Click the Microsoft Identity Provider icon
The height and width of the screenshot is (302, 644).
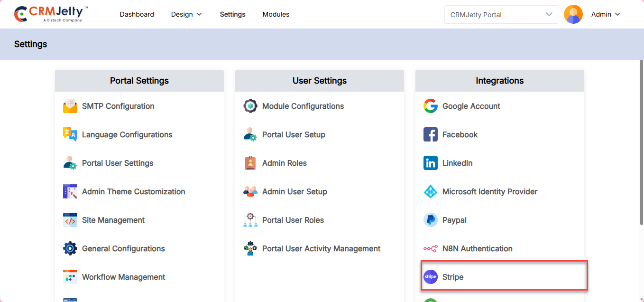(x=431, y=192)
